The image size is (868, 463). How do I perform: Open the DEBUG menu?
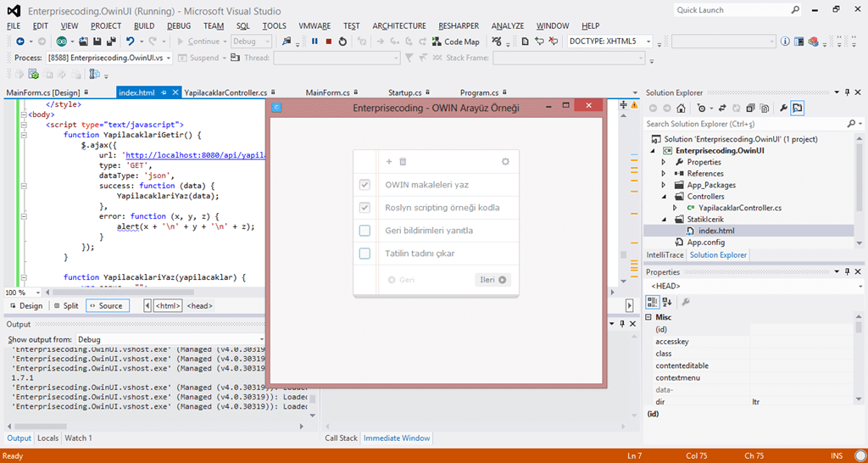tap(179, 26)
